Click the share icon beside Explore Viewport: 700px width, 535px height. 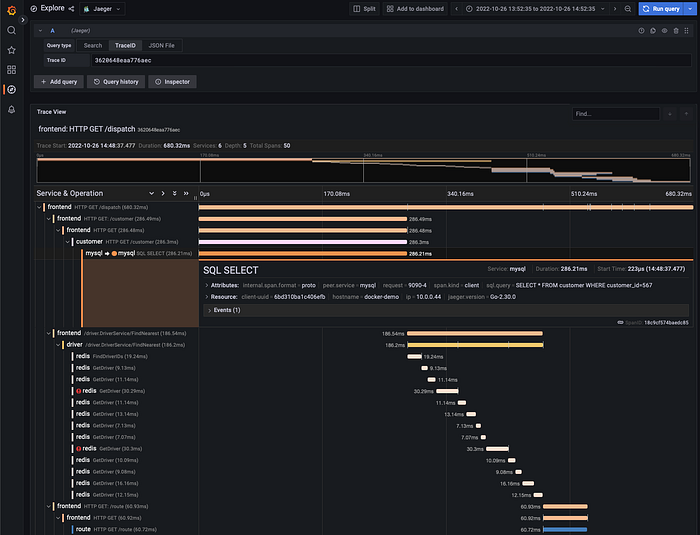coord(71,8)
